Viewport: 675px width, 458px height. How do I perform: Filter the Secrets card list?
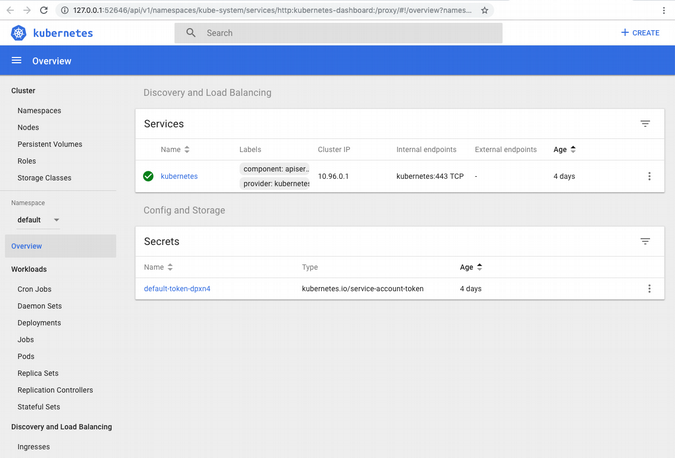645,241
